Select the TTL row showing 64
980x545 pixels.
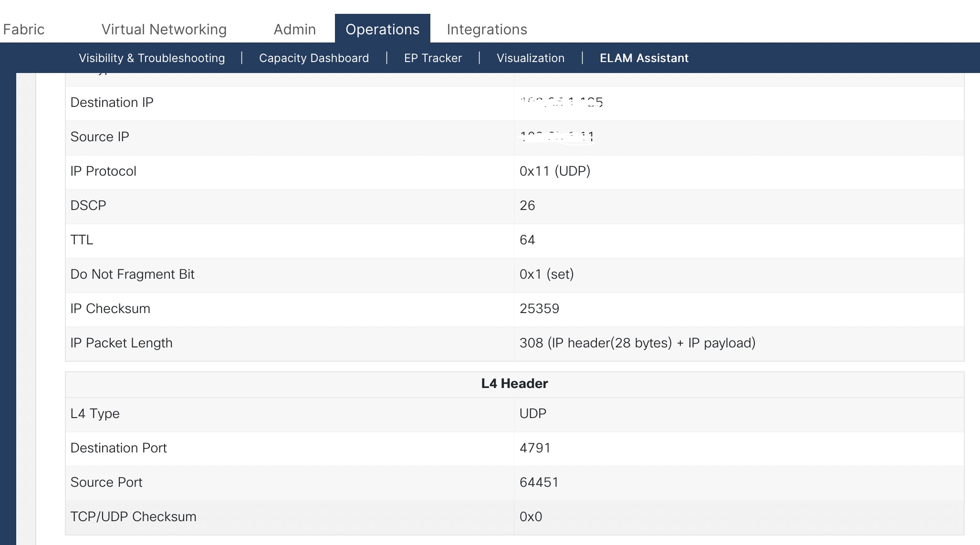click(x=527, y=240)
